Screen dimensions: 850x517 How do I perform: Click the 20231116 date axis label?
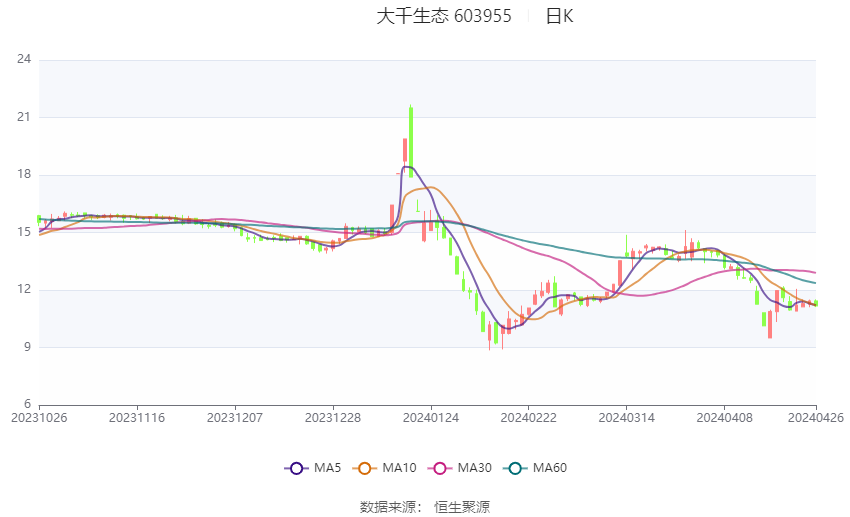[137, 418]
